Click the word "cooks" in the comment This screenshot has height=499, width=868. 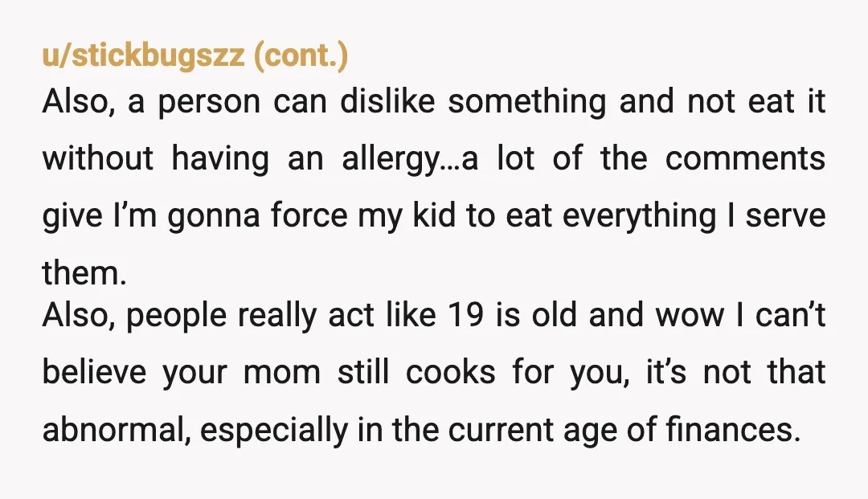pos(451,371)
